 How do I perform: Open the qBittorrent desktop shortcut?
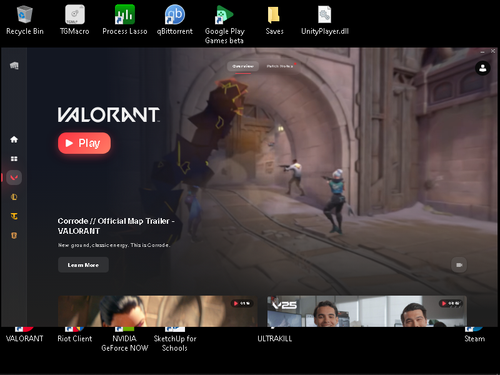point(175,20)
